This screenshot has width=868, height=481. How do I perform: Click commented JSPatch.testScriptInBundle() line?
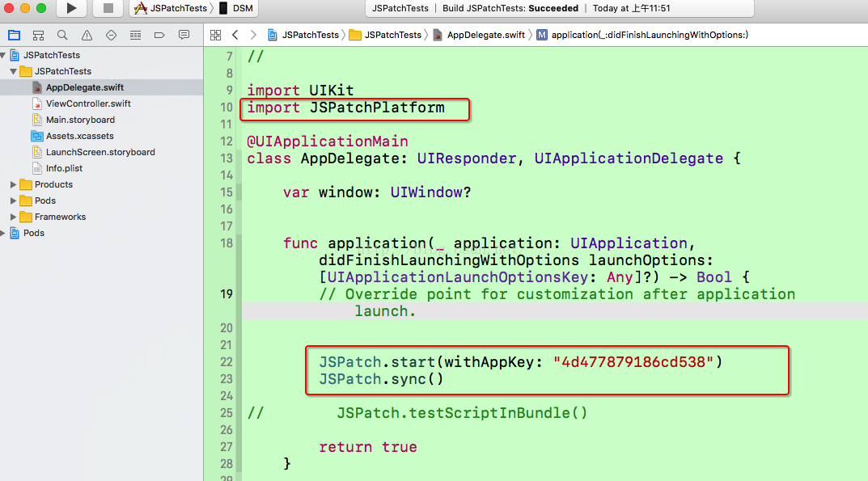[x=417, y=413]
